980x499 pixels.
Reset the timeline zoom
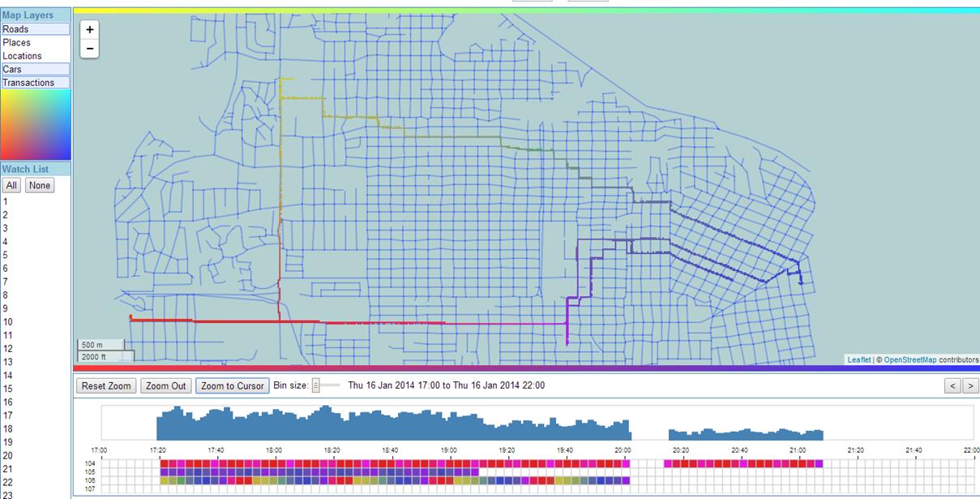[x=107, y=386]
